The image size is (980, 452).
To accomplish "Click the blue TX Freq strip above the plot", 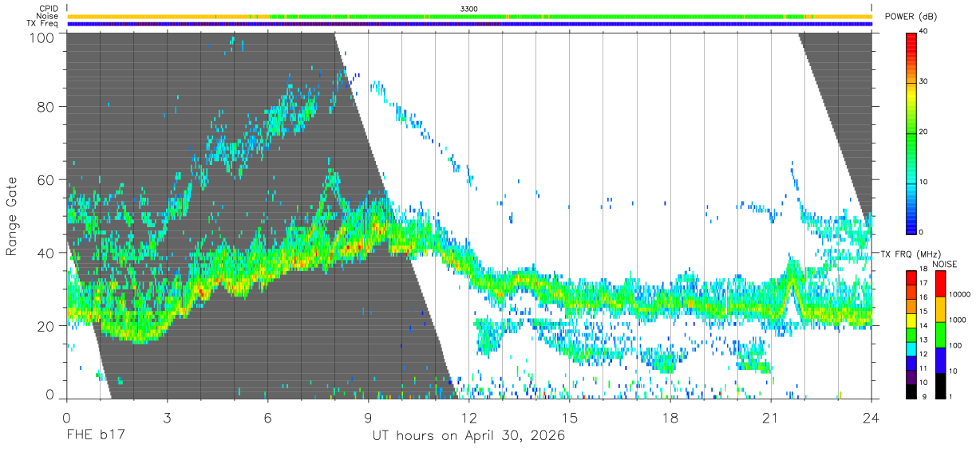I will coord(469,24).
